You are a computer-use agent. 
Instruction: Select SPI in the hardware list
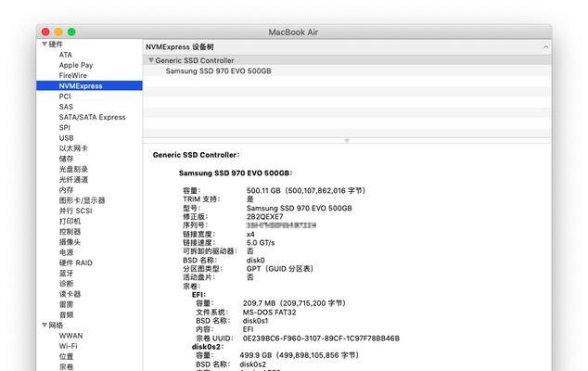point(65,128)
